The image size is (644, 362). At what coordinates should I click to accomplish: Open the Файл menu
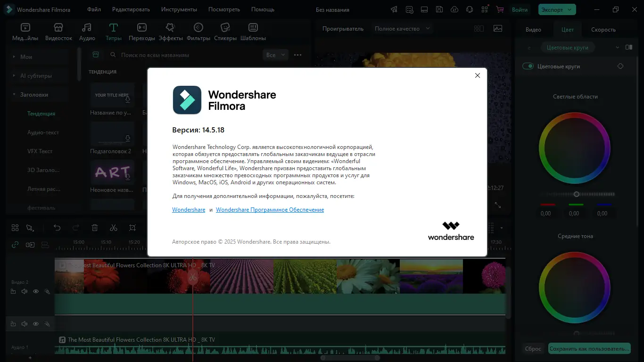coord(94,9)
